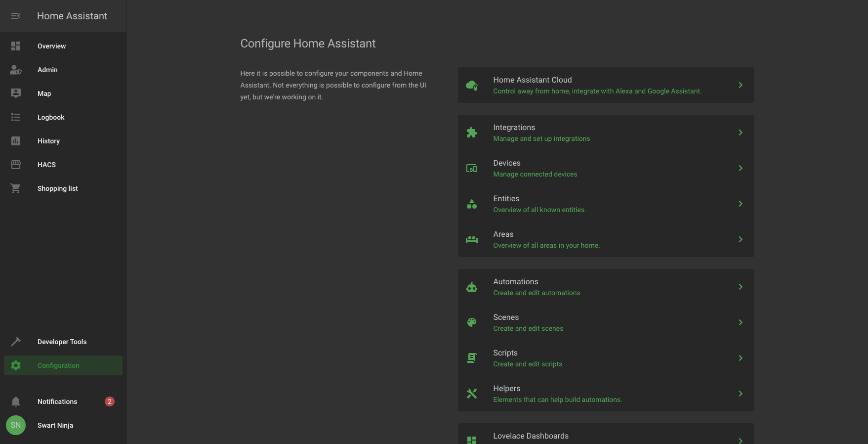Open the Scripts configuration section

coord(528,358)
